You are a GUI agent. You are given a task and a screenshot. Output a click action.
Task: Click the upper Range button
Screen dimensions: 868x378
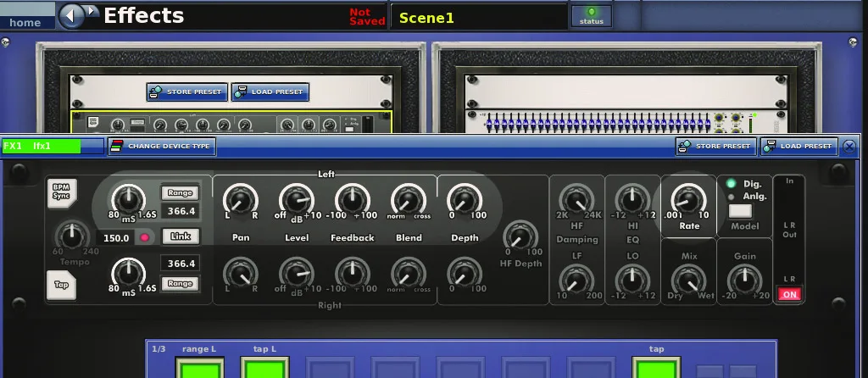click(x=180, y=192)
